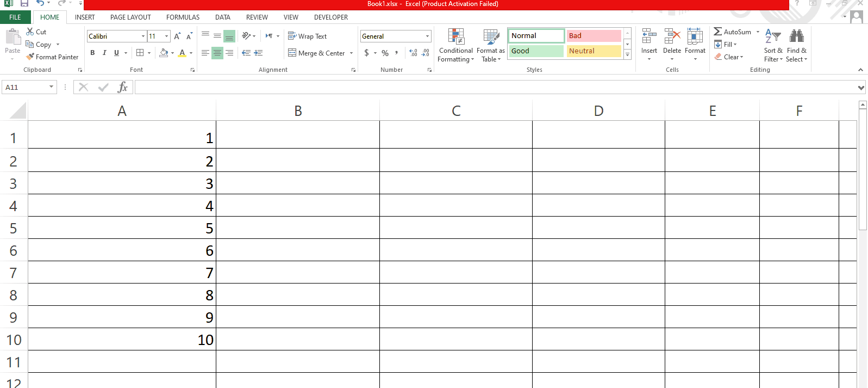Viewport: 868px width, 388px height.
Task: Decrease indent in Alignment group
Action: coord(246,53)
